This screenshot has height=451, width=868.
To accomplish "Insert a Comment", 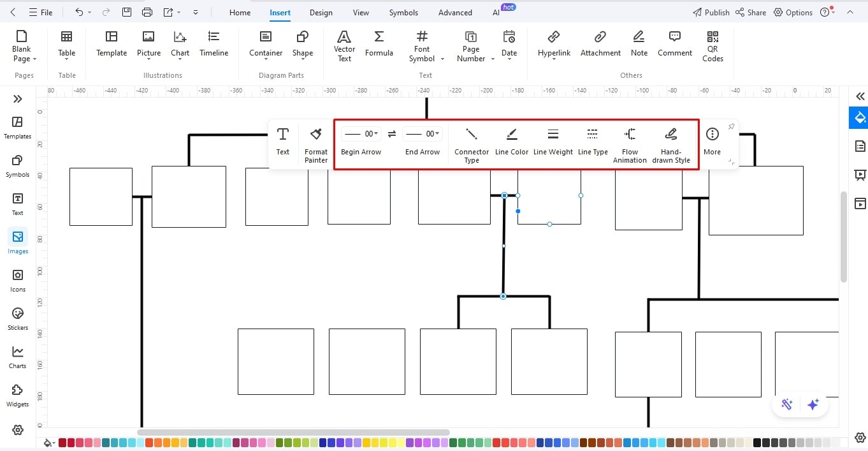I will (x=674, y=43).
